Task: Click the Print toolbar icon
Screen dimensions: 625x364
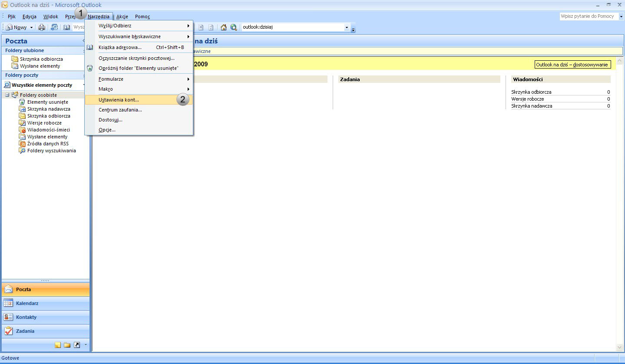Action: 42,27
